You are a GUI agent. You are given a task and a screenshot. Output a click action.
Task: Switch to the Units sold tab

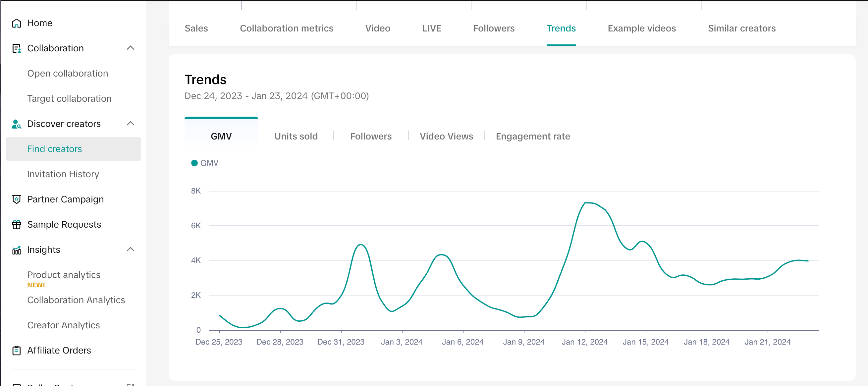point(296,136)
